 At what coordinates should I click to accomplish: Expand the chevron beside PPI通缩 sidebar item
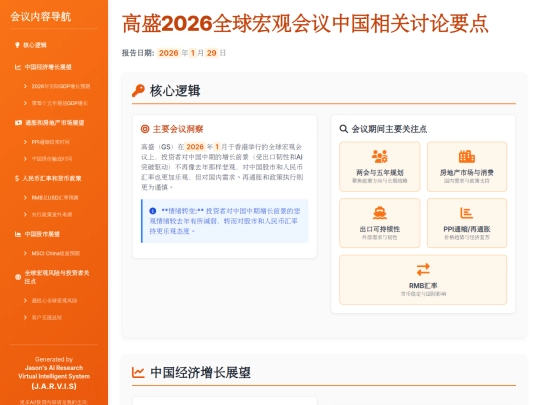click(x=25, y=142)
